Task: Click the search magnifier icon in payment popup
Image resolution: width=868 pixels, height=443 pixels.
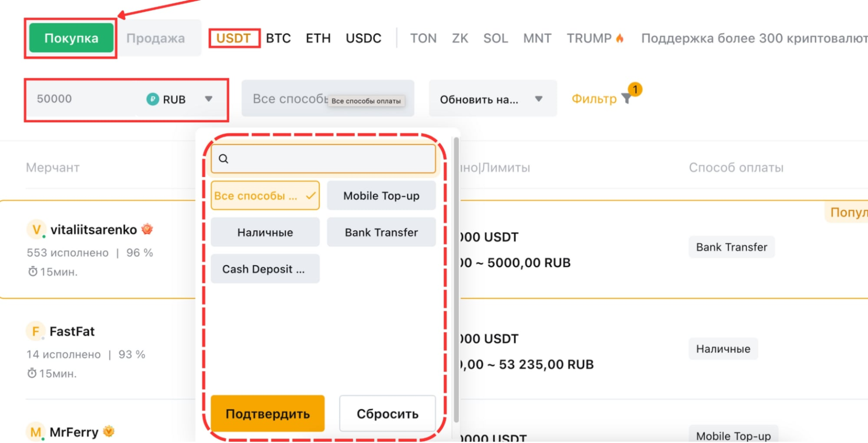Action: tap(223, 159)
